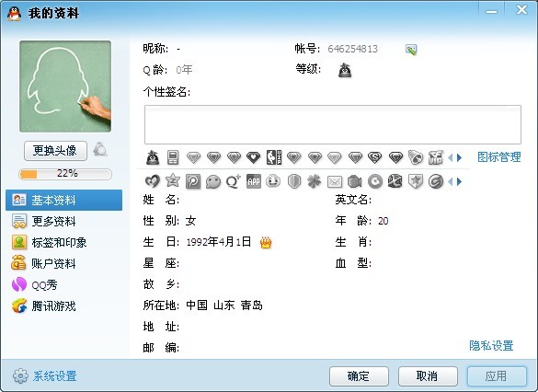The image size is (538, 392).
Task: Click the APP icon
Action: tap(254, 181)
